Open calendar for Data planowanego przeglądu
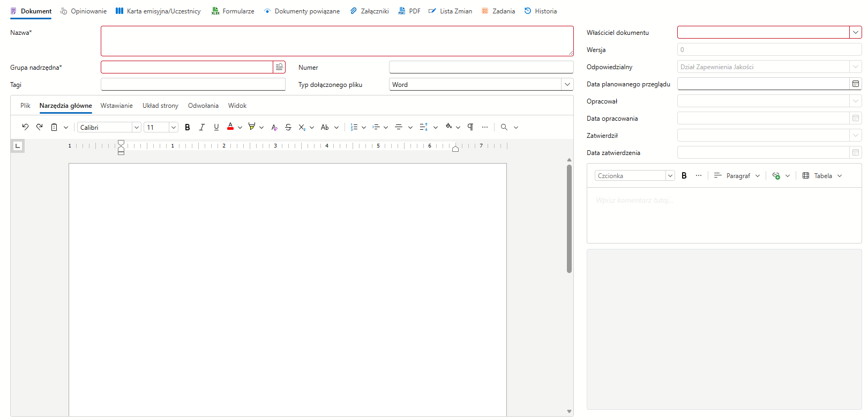Viewport: 868px width, 420px height. tap(856, 84)
